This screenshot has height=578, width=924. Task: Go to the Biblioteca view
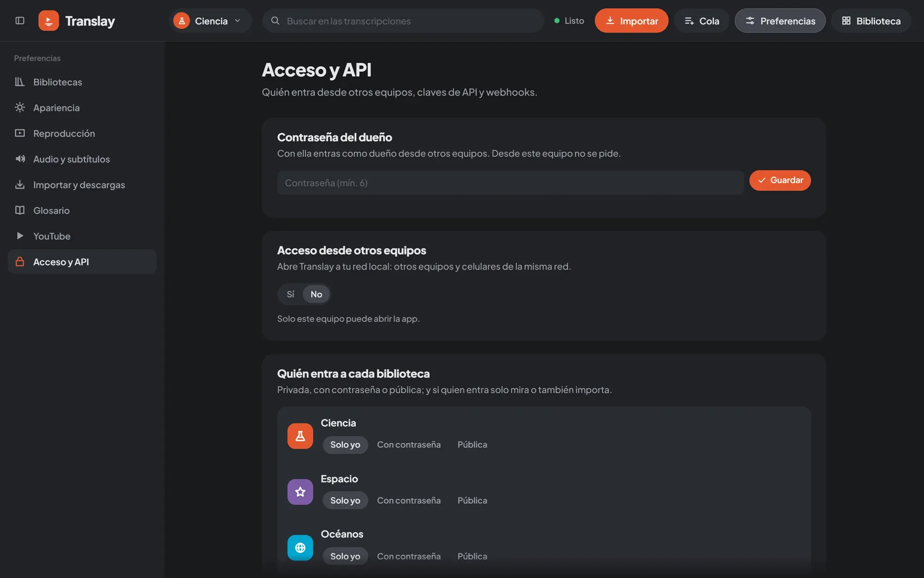[x=871, y=21]
